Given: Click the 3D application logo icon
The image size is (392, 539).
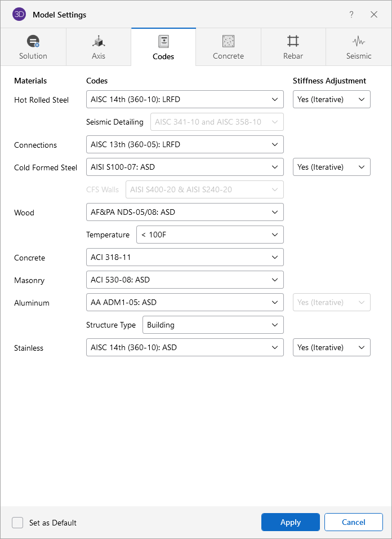Looking at the screenshot, I should (19, 14).
